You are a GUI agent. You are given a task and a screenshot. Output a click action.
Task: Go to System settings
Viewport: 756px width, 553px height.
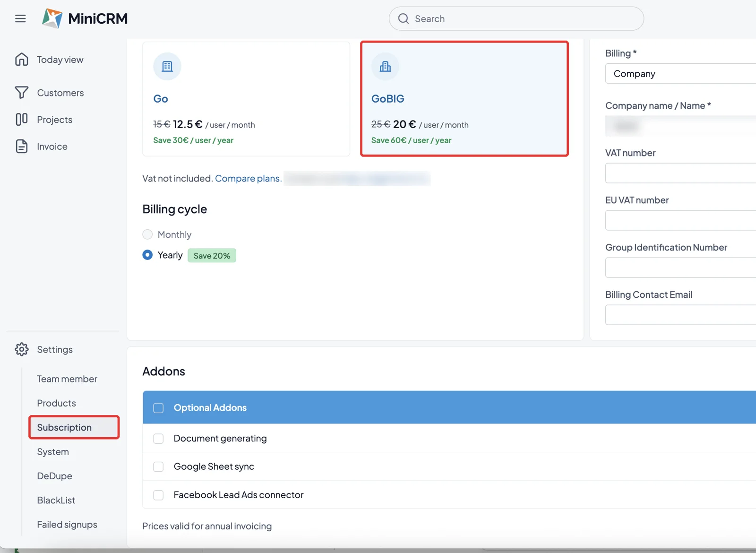(53, 452)
